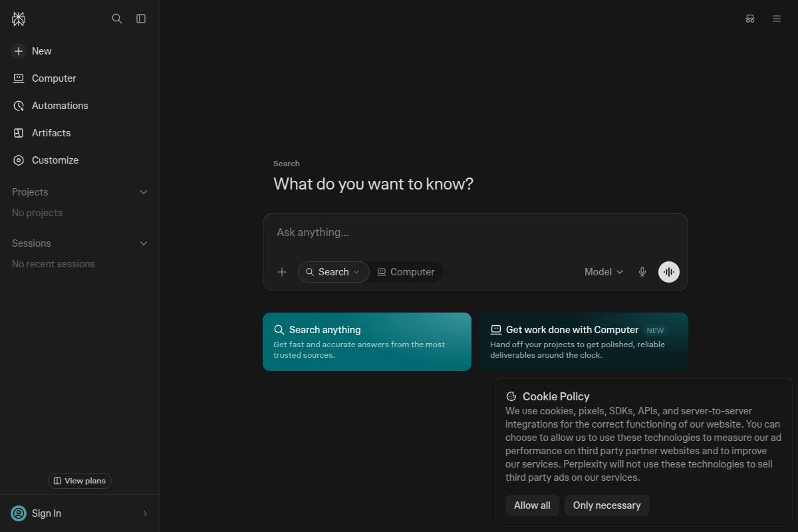The height and width of the screenshot is (532, 798).
Task: Open the hamburger menu icon
Action: [777, 19]
